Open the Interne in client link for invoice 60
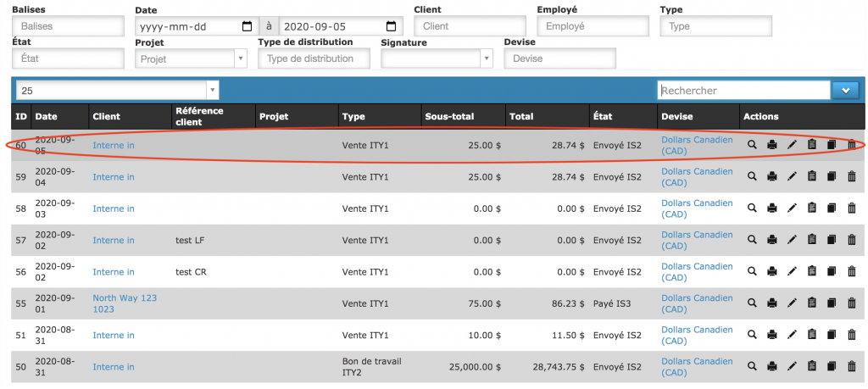This screenshot has height=389, width=868. (x=114, y=146)
